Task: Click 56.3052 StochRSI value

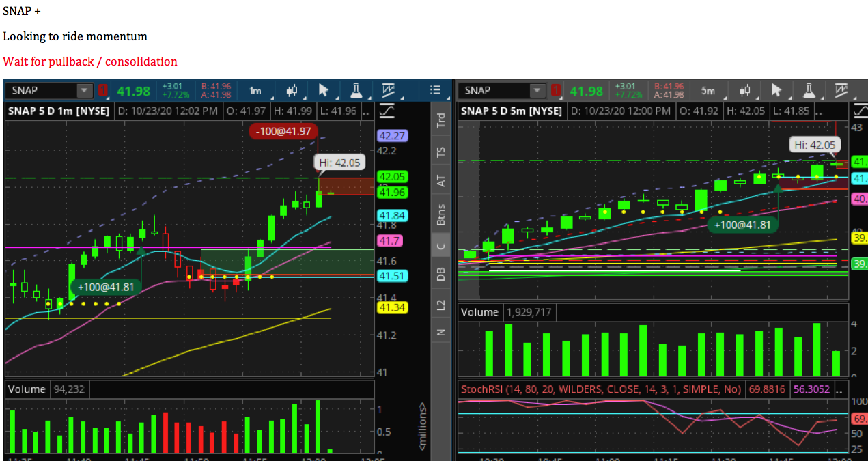Action: [x=812, y=389]
